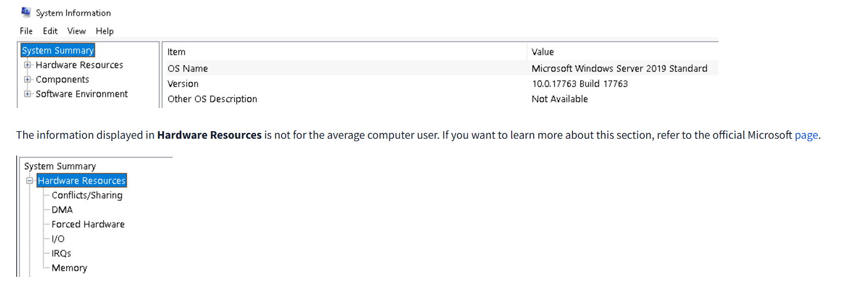Open the Help menu

click(105, 31)
